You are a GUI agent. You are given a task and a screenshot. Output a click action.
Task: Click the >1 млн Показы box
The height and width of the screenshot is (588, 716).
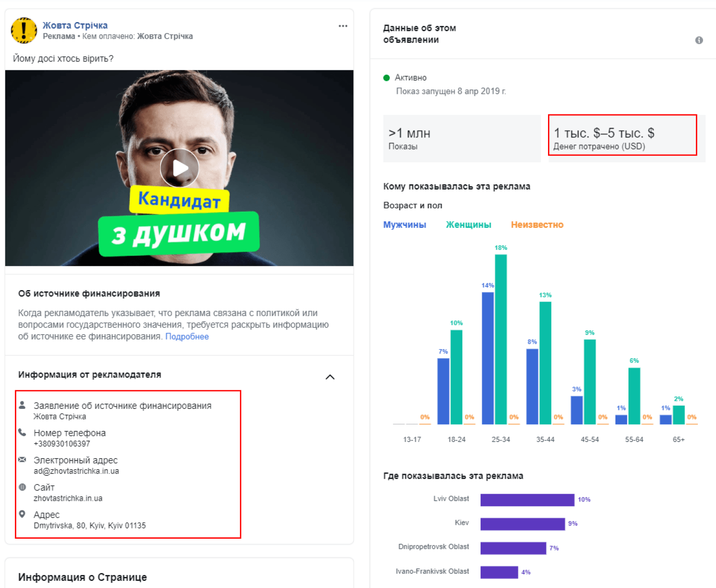(462, 138)
